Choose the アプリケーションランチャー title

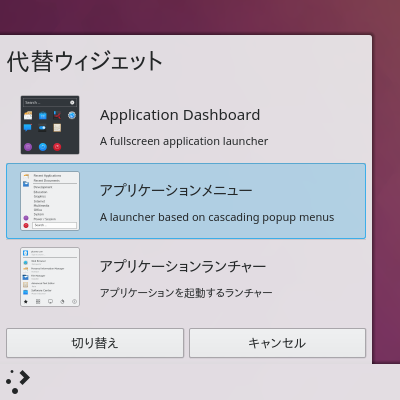[x=183, y=267]
